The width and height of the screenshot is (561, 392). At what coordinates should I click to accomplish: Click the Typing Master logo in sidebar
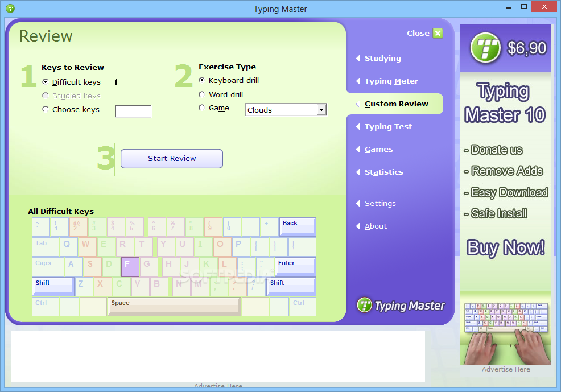pyautogui.click(x=401, y=306)
